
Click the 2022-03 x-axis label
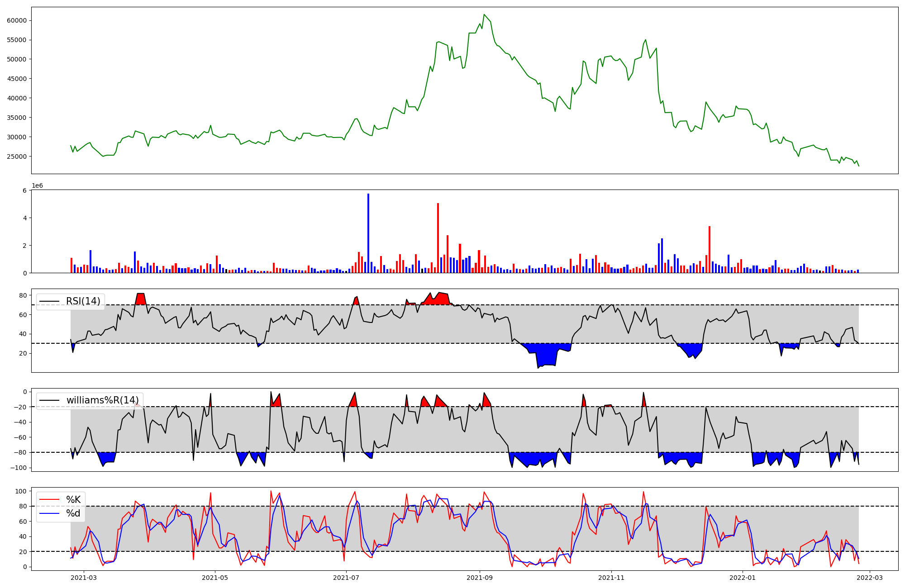tap(870, 578)
